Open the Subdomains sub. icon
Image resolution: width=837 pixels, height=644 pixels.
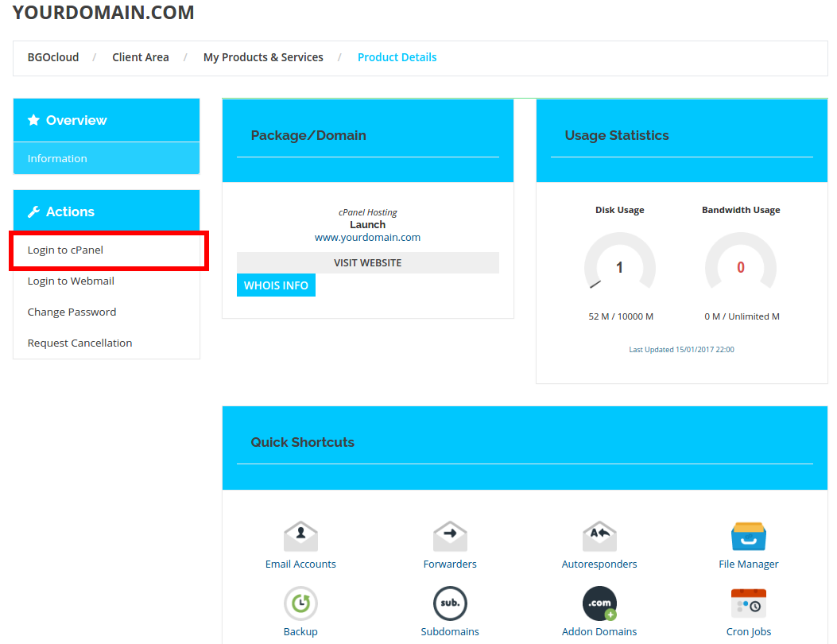coord(450,603)
